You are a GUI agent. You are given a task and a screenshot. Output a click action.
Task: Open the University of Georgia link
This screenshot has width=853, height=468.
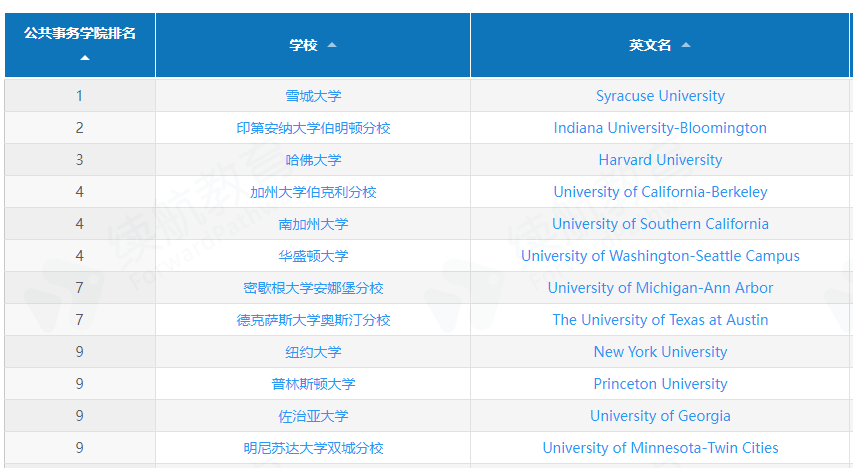[x=660, y=416]
